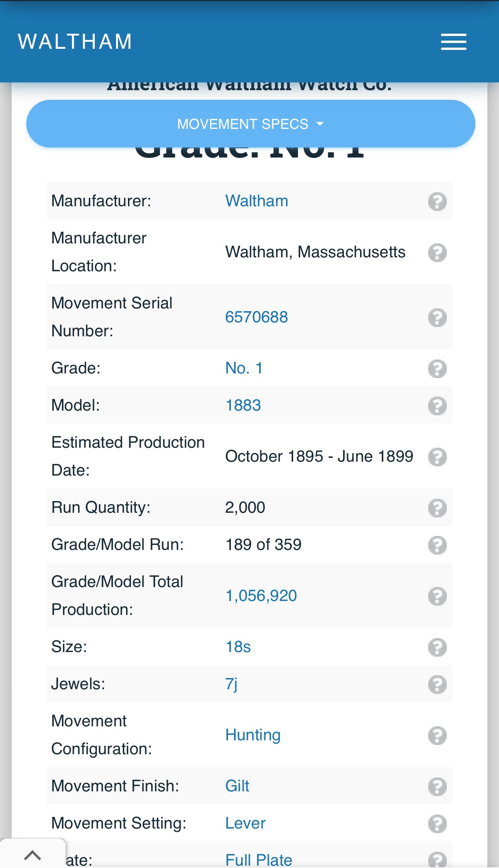The width and height of the screenshot is (499, 868).
Task: Open the Waltham manufacturer link
Action: tap(256, 201)
